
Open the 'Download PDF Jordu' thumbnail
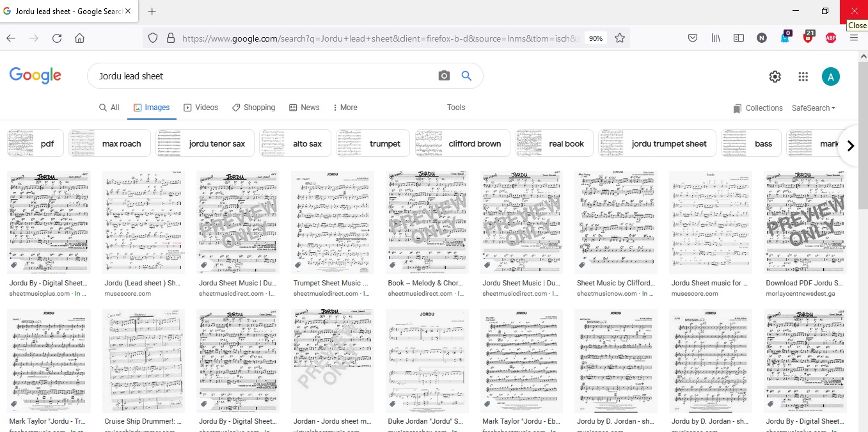point(805,222)
